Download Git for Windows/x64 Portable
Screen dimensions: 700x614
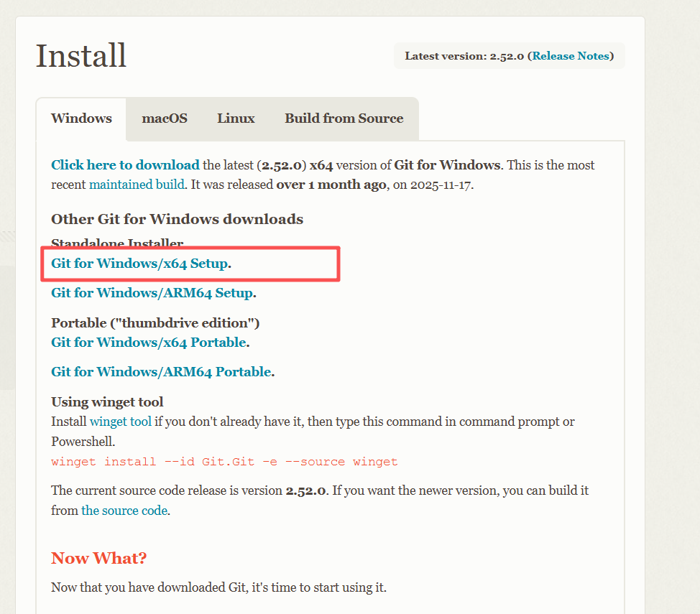click(149, 343)
